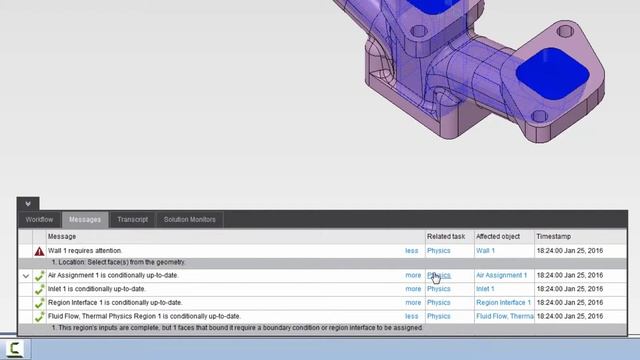This screenshot has width=640, height=360.
Task: Open Physics task link for Inlet 1
Action: [x=438, y=289]
